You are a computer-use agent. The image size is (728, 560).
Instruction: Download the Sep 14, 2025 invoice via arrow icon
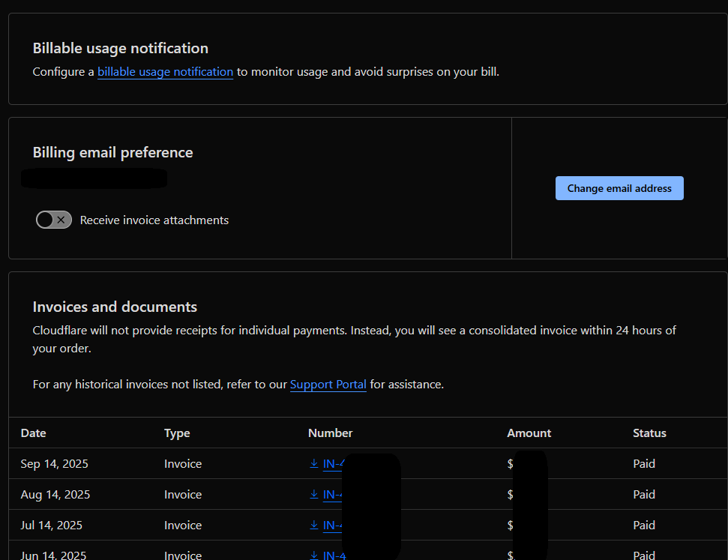point(314,464)
